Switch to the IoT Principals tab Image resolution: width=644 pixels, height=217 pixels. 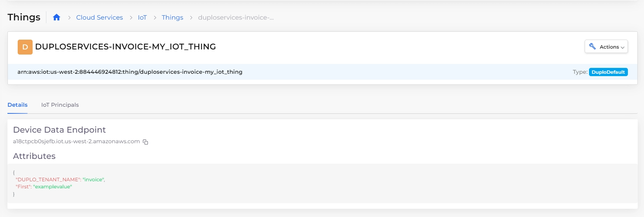point(60,105)
